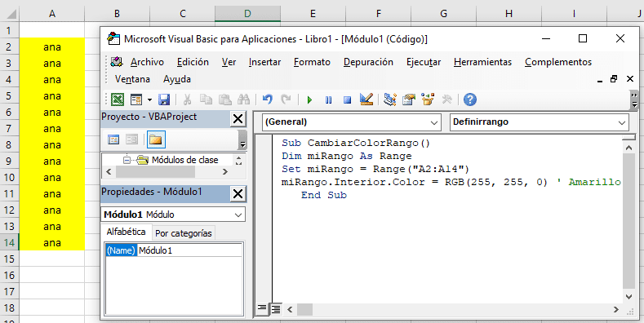Click the Redo arrow icon
Screen dimensions: 644x323
[286, 100]
